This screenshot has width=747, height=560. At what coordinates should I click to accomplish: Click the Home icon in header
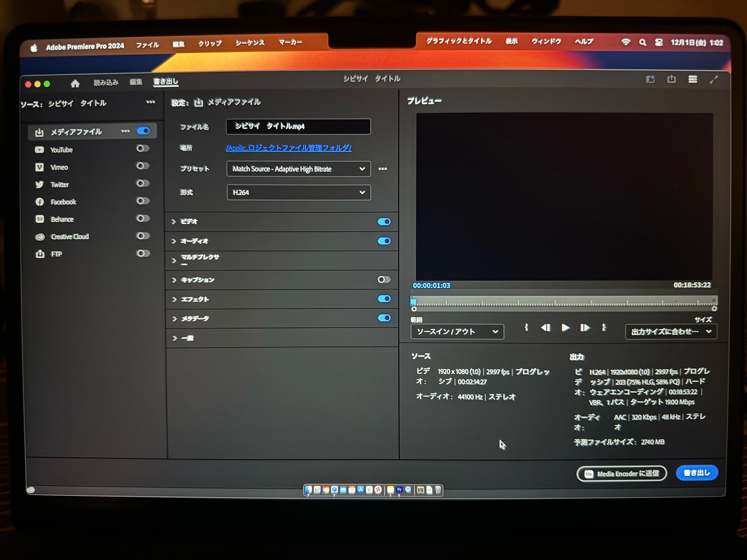[75, 83]
